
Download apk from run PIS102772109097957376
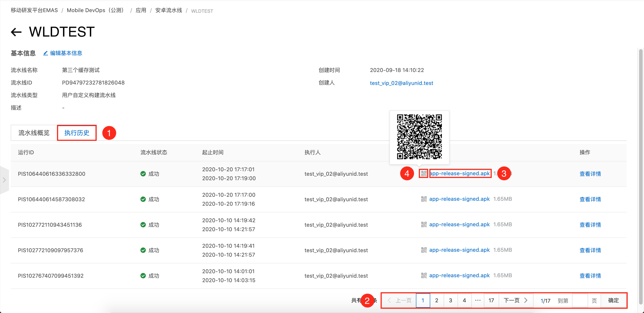[x=459, y=250]
